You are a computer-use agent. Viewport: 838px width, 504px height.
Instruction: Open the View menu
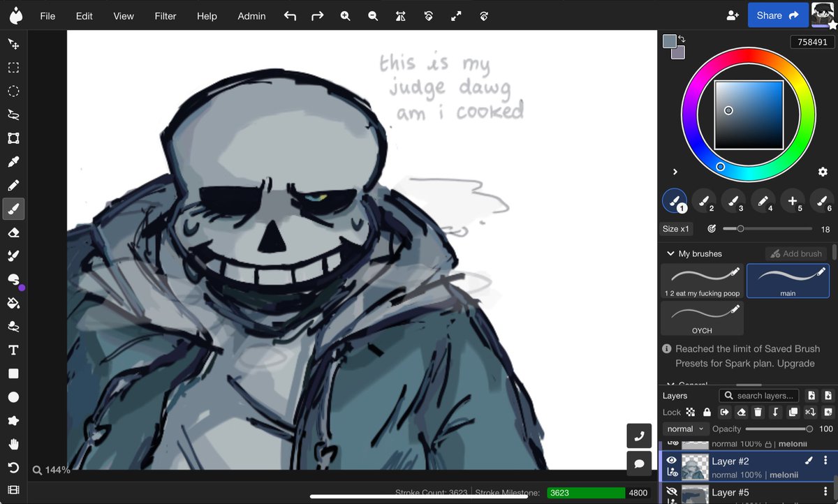pos(124,15)
